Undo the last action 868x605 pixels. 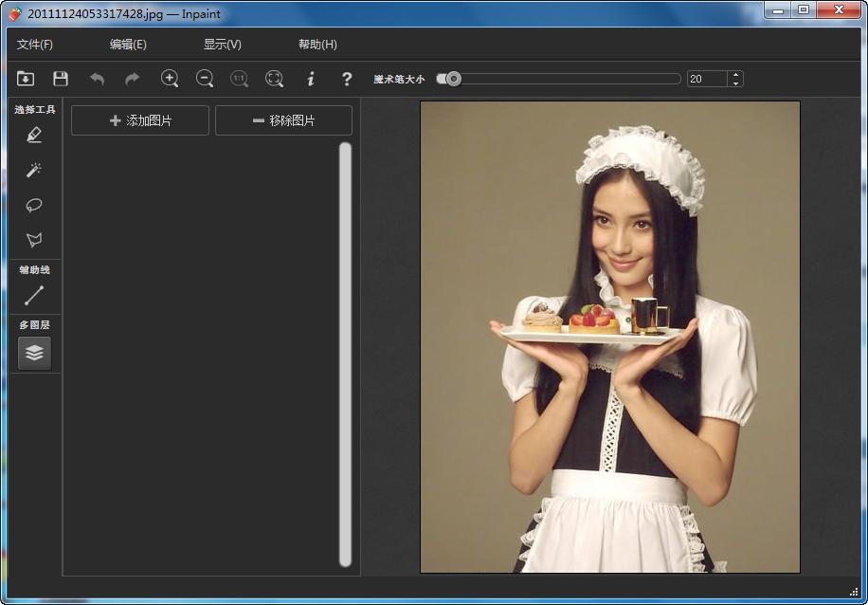pyautogui.click(x=97, y=79)
